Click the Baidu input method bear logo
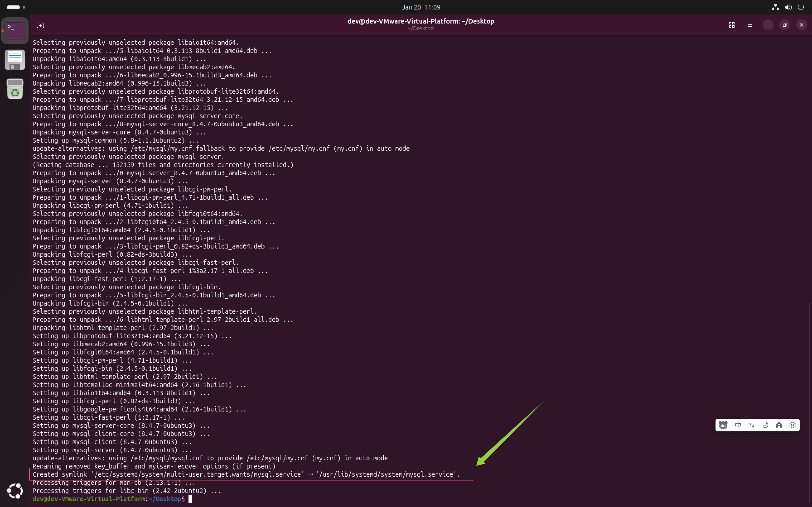812x507 pixels. click(x=723, y=425)
